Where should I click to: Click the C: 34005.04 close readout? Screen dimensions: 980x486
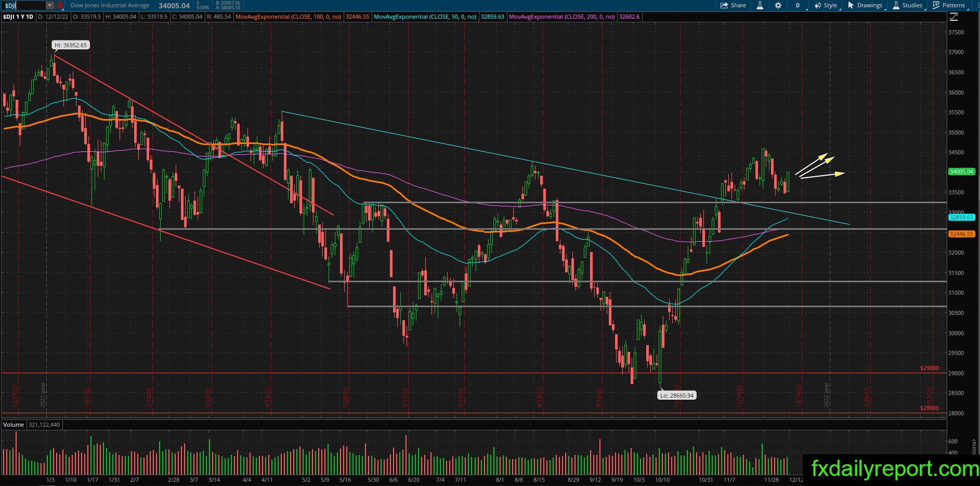[x=187, y=17]
